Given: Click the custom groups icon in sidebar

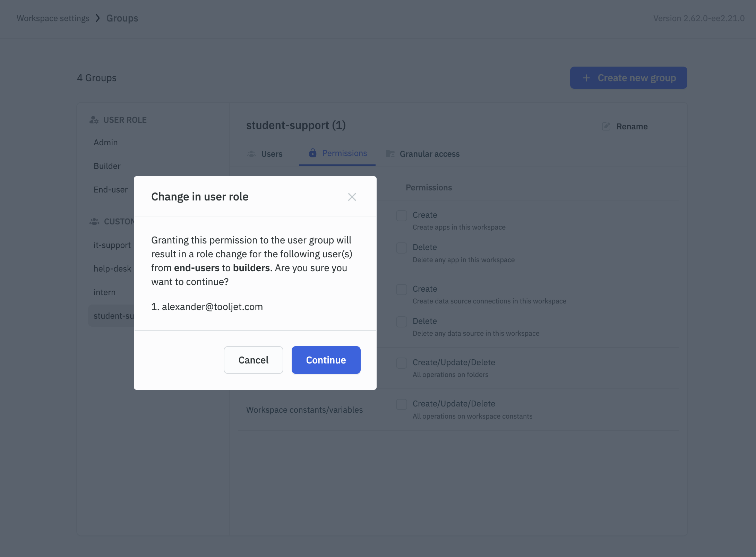Looking at the screenshot, I should [x=93, y=221].
